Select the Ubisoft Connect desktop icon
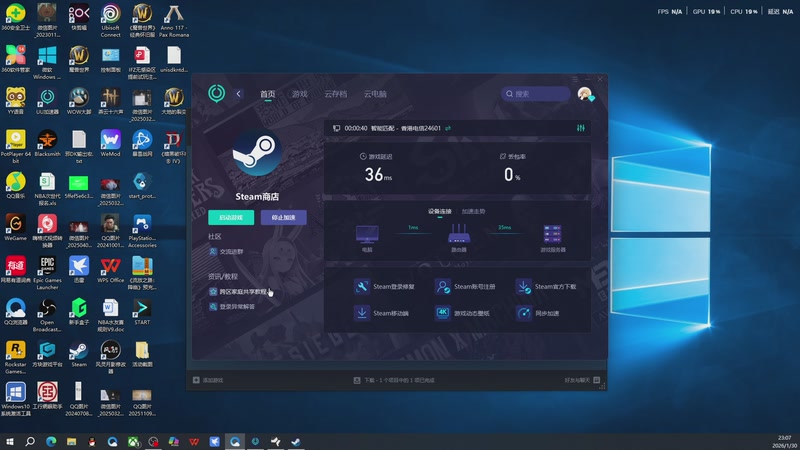800x450 pixels. pyautogui.click(x=111, y=20)
